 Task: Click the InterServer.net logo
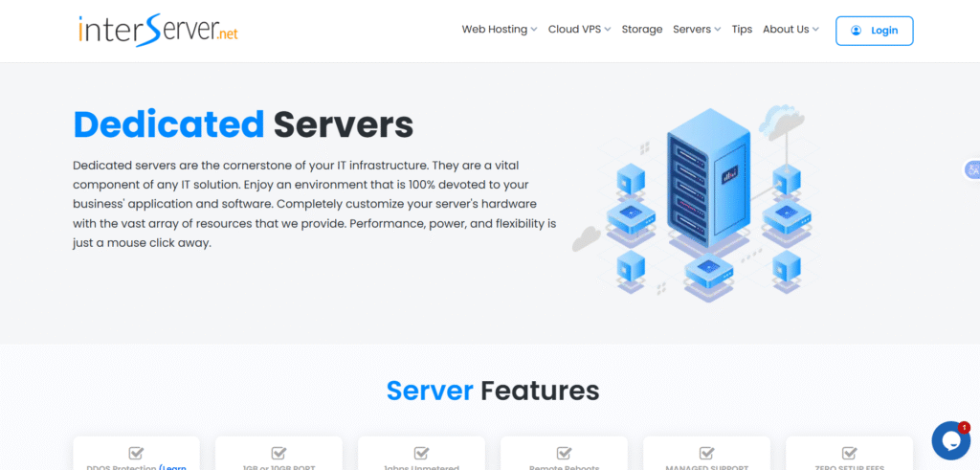point(158,30)
